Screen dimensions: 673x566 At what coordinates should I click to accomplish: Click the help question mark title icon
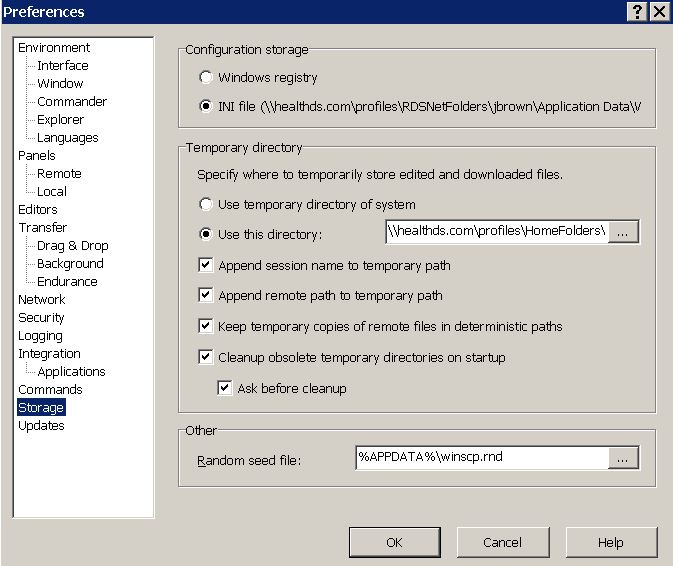[638, 12]
